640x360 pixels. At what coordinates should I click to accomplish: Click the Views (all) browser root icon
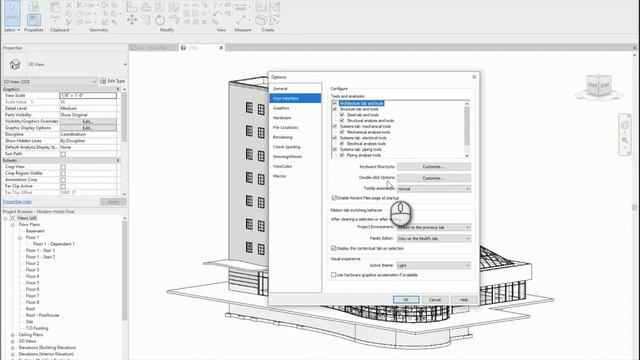point(12,218)
